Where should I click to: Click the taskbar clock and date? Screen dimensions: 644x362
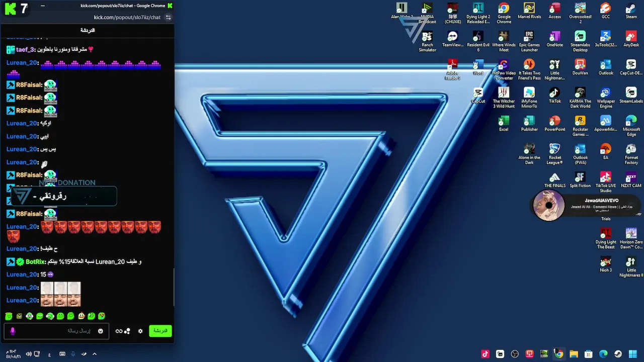[13, 354]
